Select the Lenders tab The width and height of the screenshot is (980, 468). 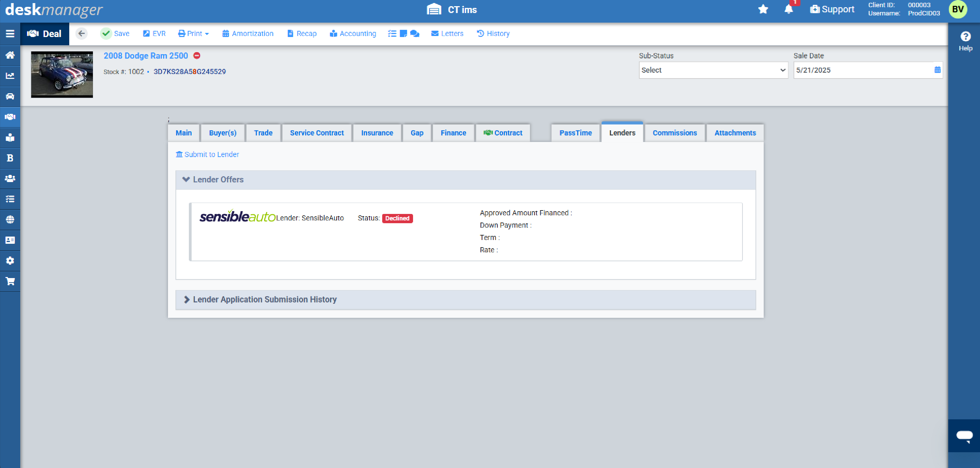click(x=622, y=132)
